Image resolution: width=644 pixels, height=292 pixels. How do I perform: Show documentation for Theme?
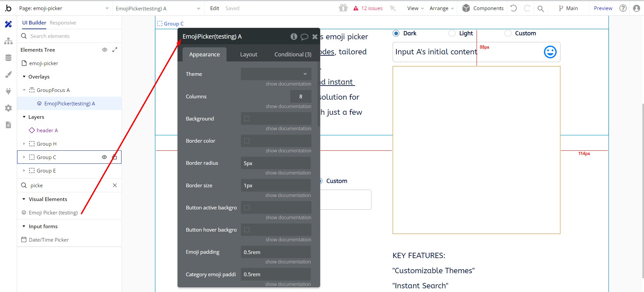click(x=288, y=84)
